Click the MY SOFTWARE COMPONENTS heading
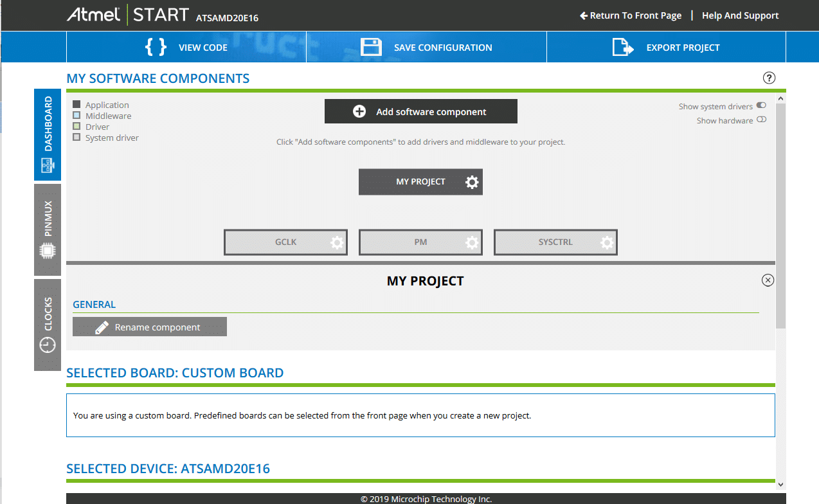The width and height of the screenshot is (819, 504). [x=158, y=78]
